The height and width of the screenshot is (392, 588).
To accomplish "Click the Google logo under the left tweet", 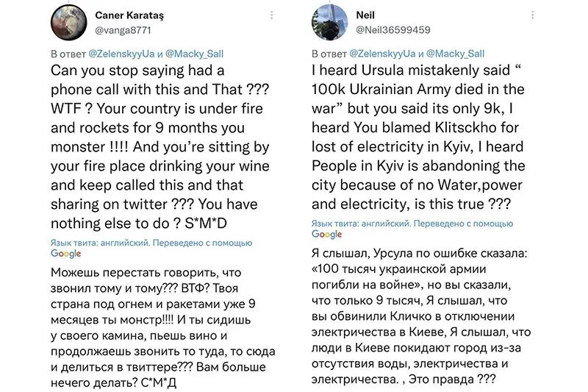I will point(66,254).
